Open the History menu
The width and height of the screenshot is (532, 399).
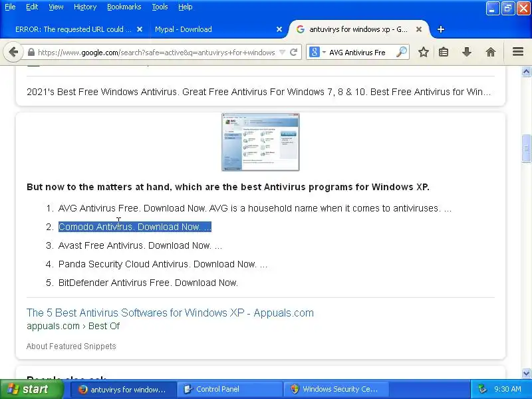[85, 7]
